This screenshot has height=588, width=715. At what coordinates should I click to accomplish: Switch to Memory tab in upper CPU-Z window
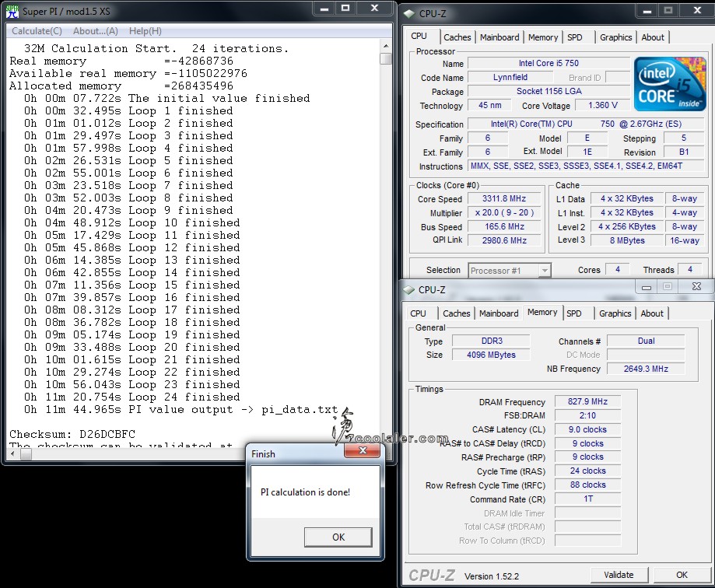point(542,37)
